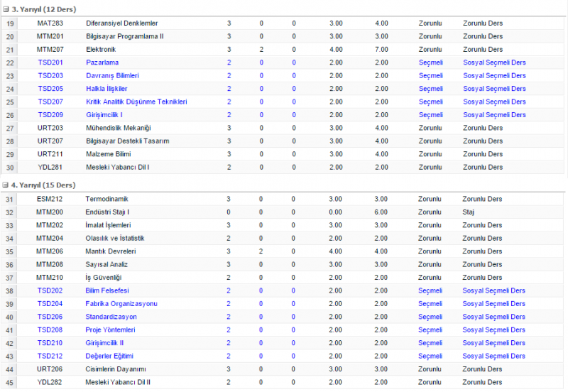Screen dimensions: 568x392
Task: Click the Girişimcilik I course link
Action: (x=104, y=114)
